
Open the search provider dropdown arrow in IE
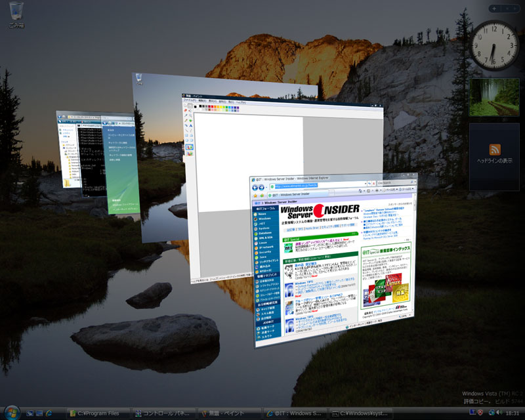pos(415,182)
